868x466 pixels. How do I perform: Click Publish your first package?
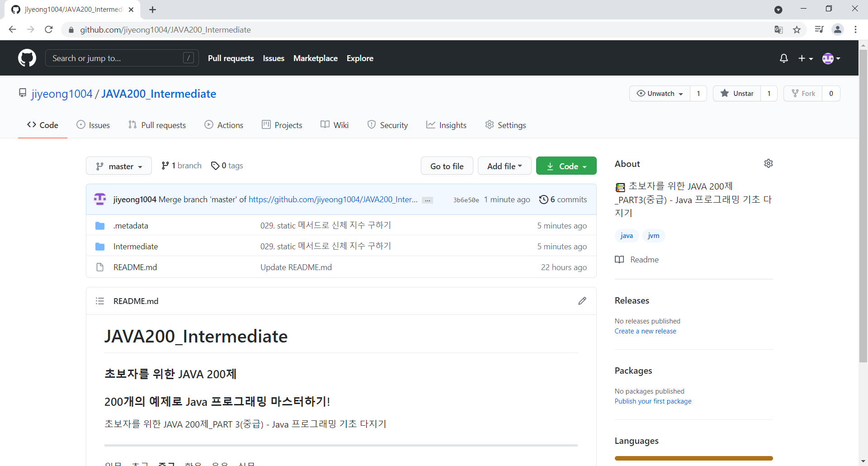pos(653,401)
